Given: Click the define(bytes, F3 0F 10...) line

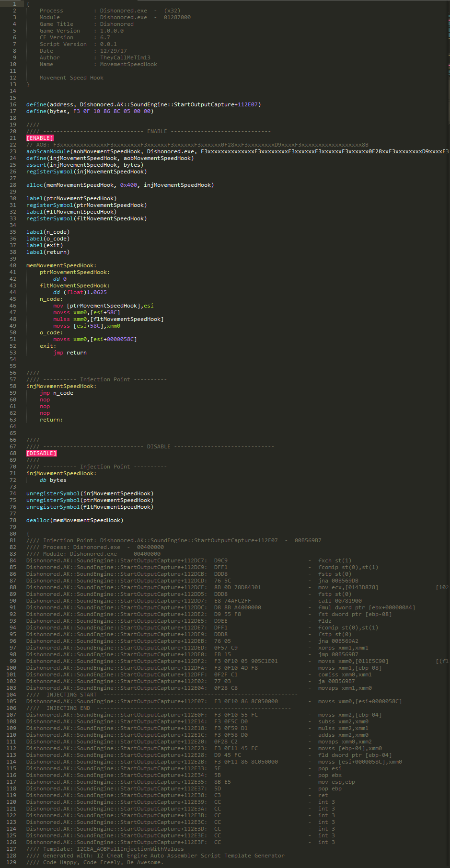Looking at the screenshot, I should [90, 111].
